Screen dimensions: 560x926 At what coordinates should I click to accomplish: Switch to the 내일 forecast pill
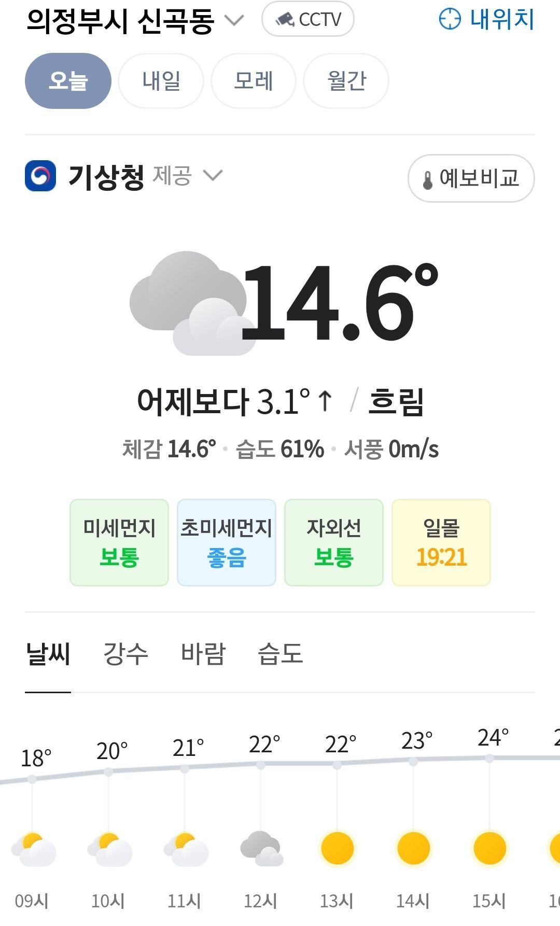point(161,81)
